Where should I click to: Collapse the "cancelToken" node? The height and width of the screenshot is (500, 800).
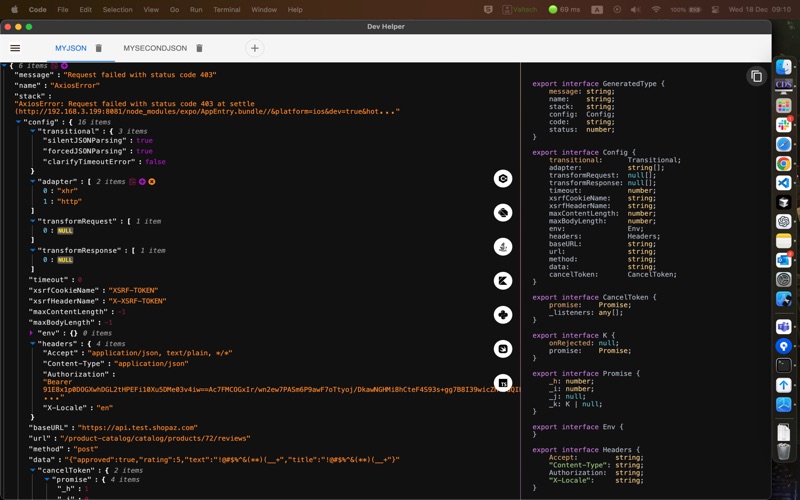tap(33, 470)
